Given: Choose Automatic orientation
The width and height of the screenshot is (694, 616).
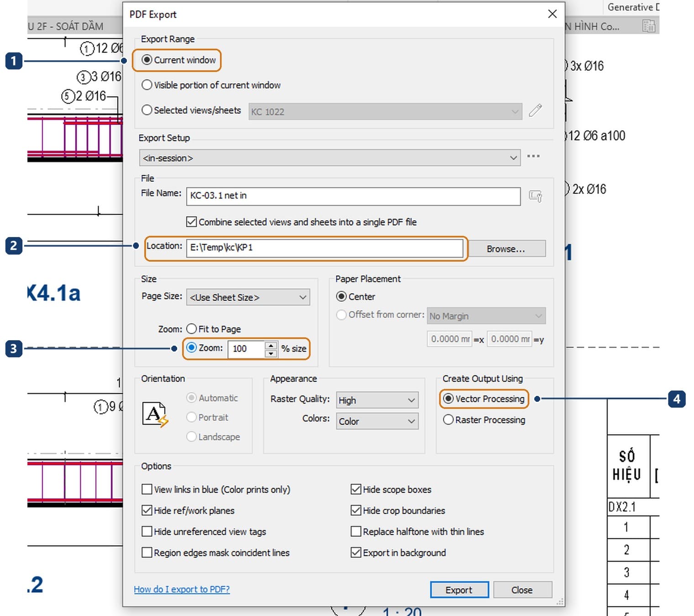Looking at the screenshot, I should pos(212,398).
